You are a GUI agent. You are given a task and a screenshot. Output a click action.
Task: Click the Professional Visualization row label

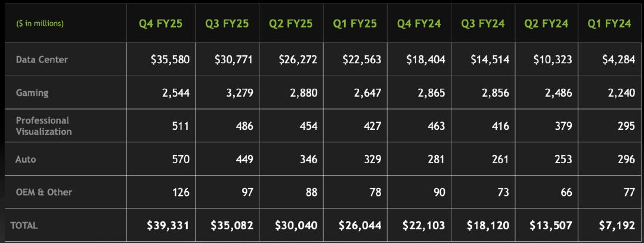(44, 126)
